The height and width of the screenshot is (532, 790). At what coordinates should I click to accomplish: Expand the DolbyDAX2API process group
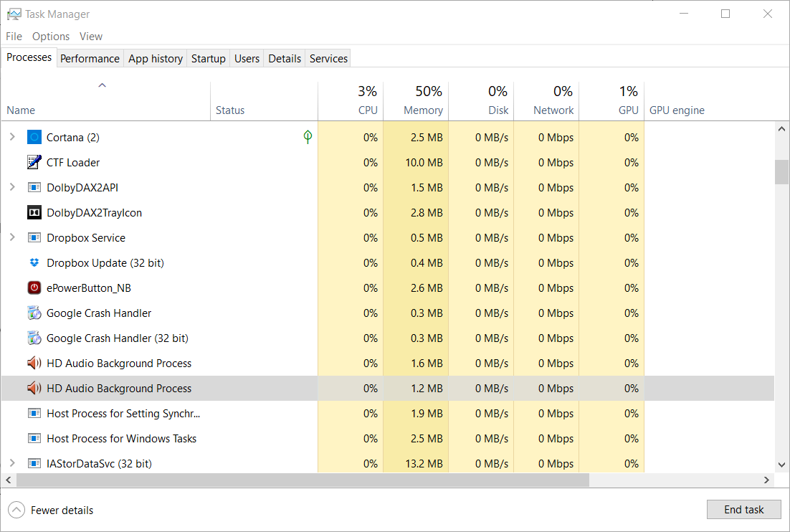pyautogui.click(x=13, y=187)
